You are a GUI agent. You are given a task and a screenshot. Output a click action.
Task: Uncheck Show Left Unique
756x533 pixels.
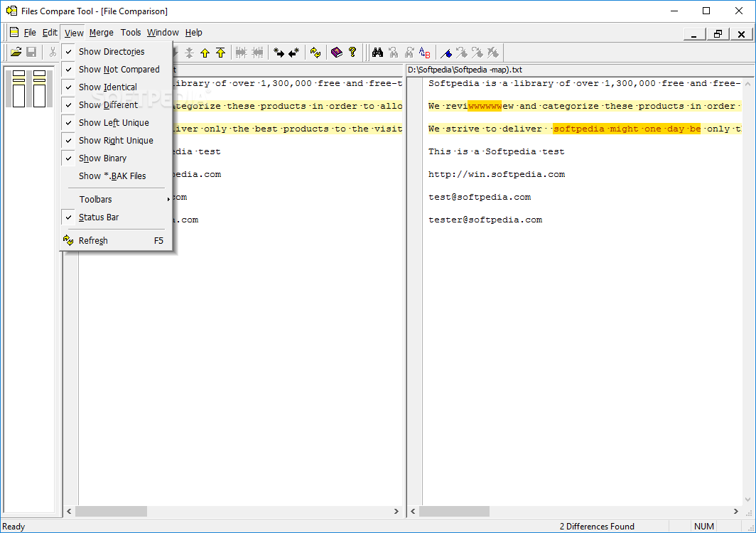[x=117, y=123]
